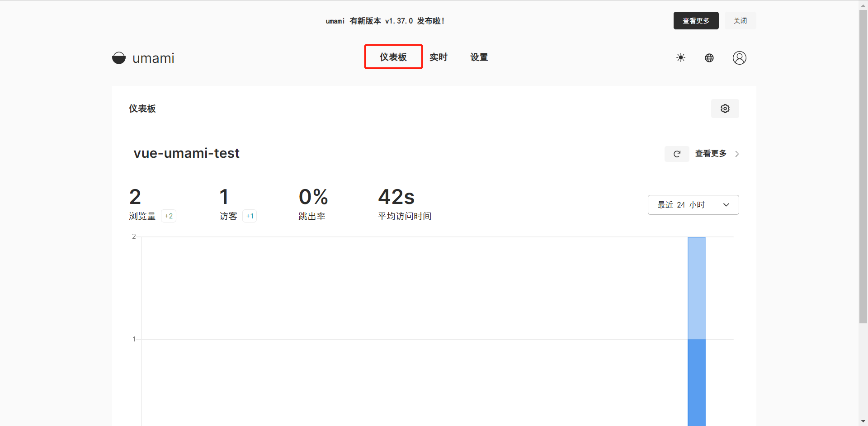Viewport: 868px width, 426px height.
Task: Click the vertical page scrollbar thumb
Action: click(863, 166)
